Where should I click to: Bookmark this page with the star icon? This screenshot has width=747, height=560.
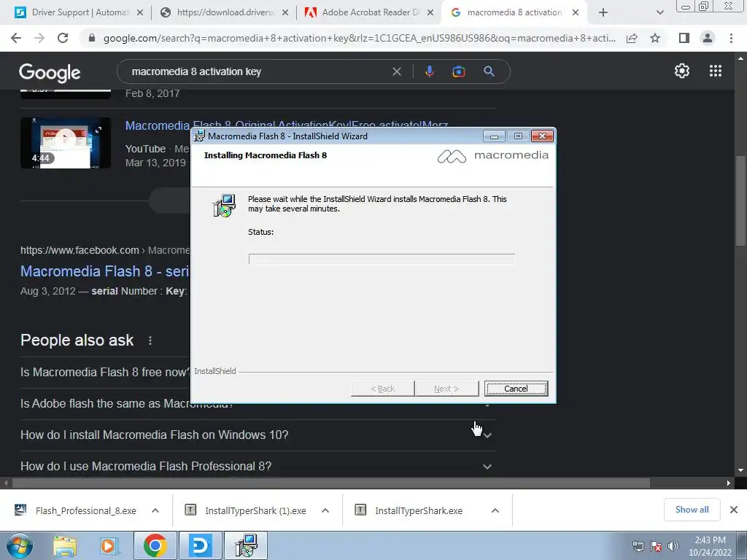(x=656, y=38)
